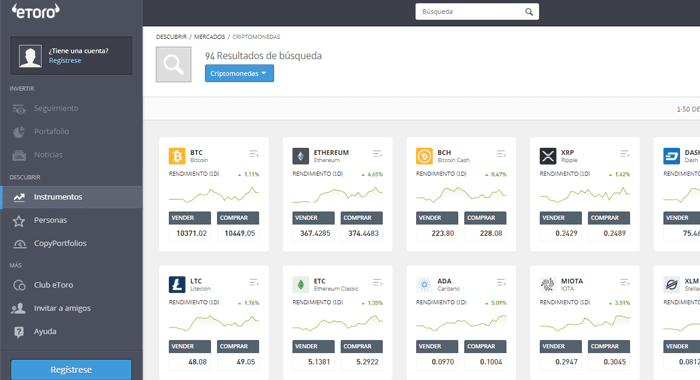Toggle watchlist icon on the BCH card
Screen dimensions: 700x380
(x=501, y=154)
